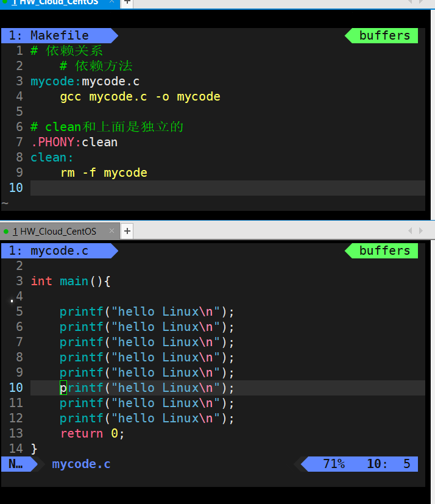This screenshot has height=504, width=435.
Task: Click the Makefile buffer tab label
Action: 59,35
